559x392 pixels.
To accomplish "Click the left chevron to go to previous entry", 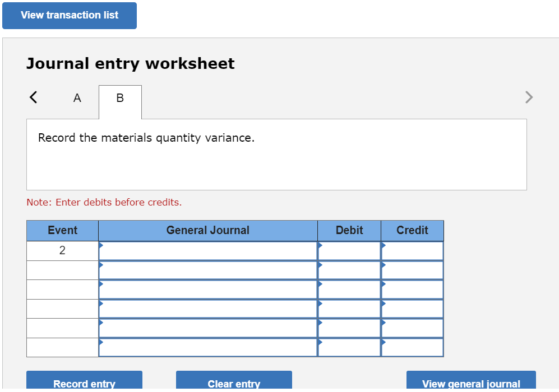I will point(33,97).
